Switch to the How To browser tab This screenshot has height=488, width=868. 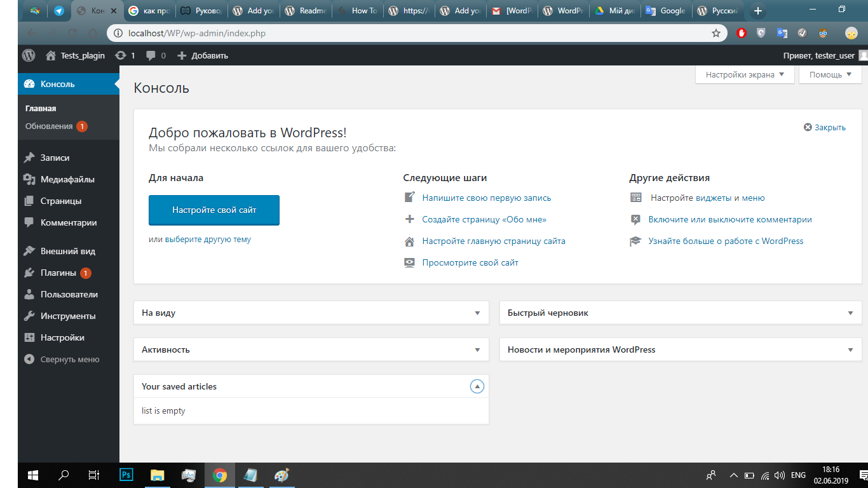[x=358, y=11]
